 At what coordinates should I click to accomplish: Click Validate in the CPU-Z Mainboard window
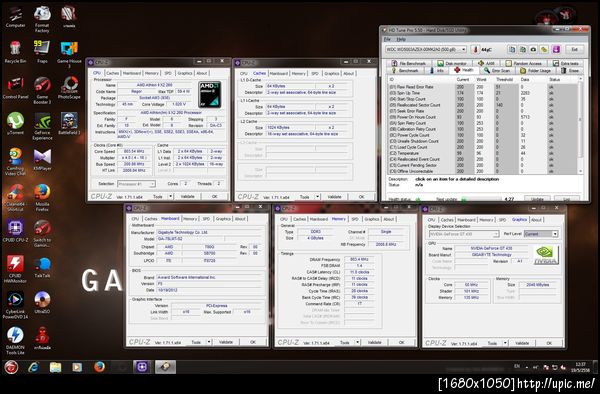(x=226, y=342)
